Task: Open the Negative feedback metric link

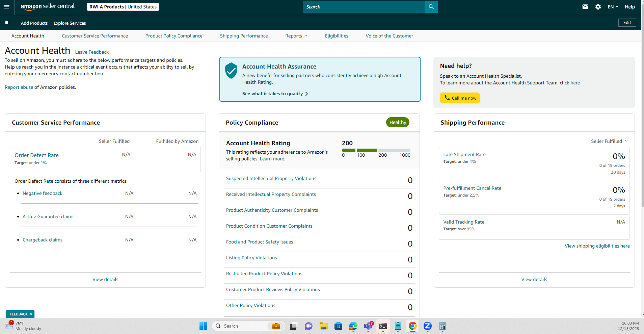Action: coord(43,193)
